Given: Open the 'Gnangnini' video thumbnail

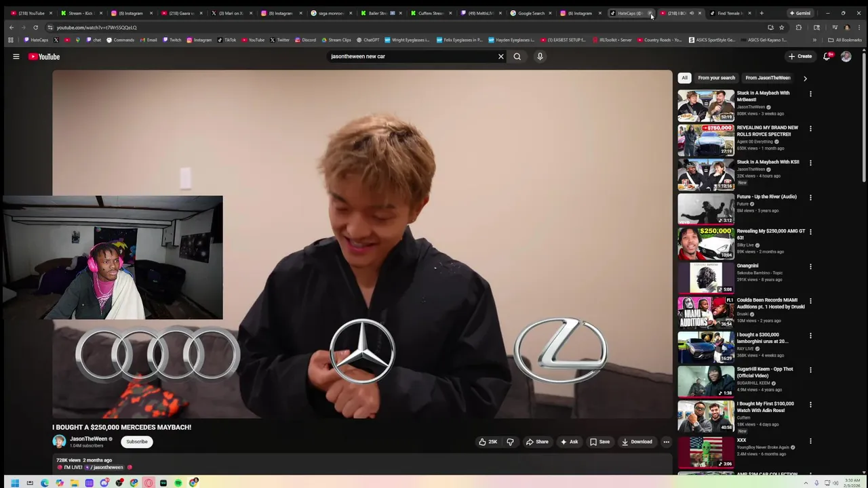Looking at the screenshot, I should point(705,278).
